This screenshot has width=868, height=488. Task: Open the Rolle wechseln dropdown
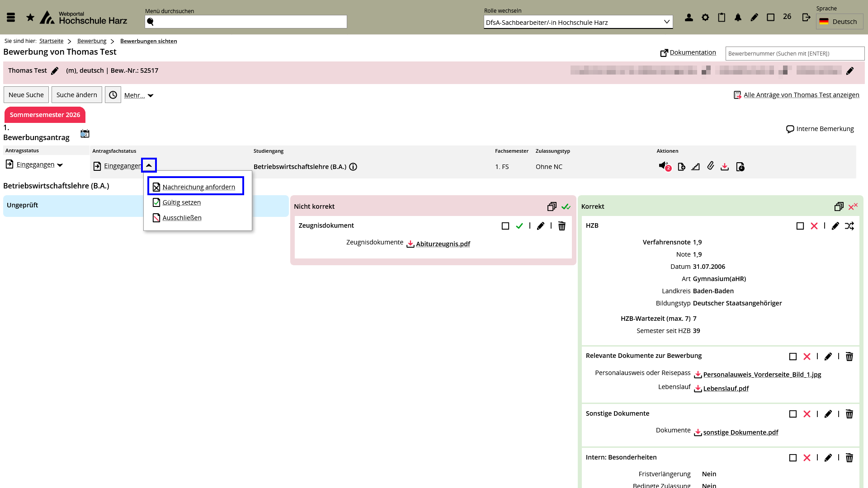pyautogui.click(x=578, y=22)
